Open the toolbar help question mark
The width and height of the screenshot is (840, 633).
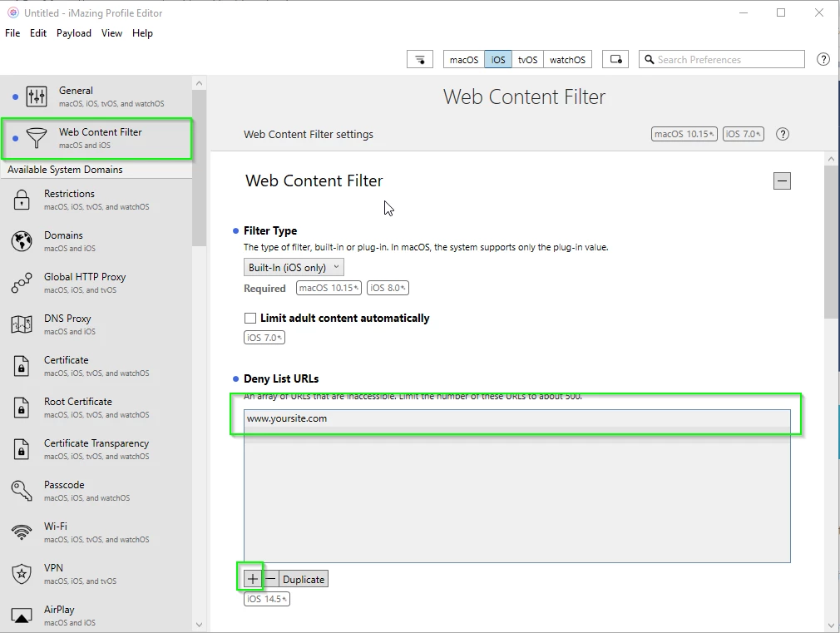pyautogui.click(x=823, y=60)
